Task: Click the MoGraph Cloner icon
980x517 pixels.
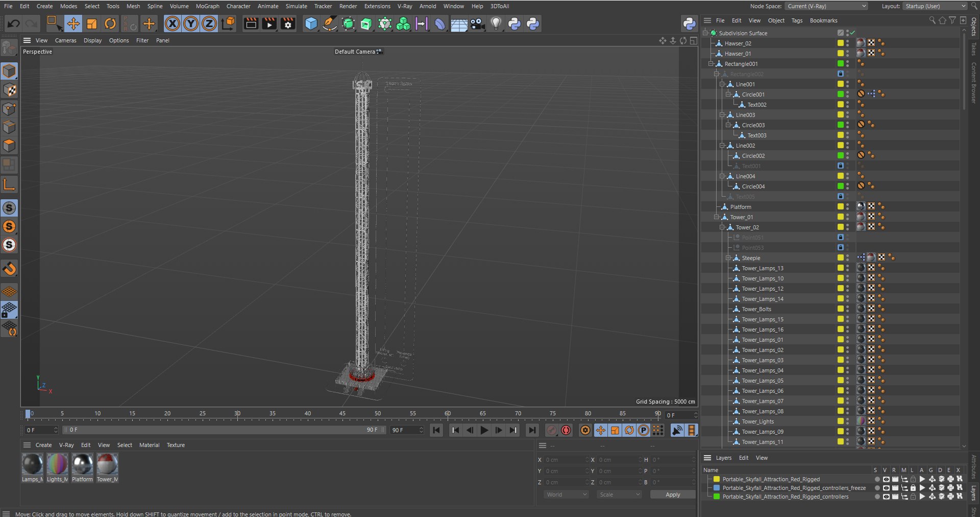Action: tap(403, 24)
